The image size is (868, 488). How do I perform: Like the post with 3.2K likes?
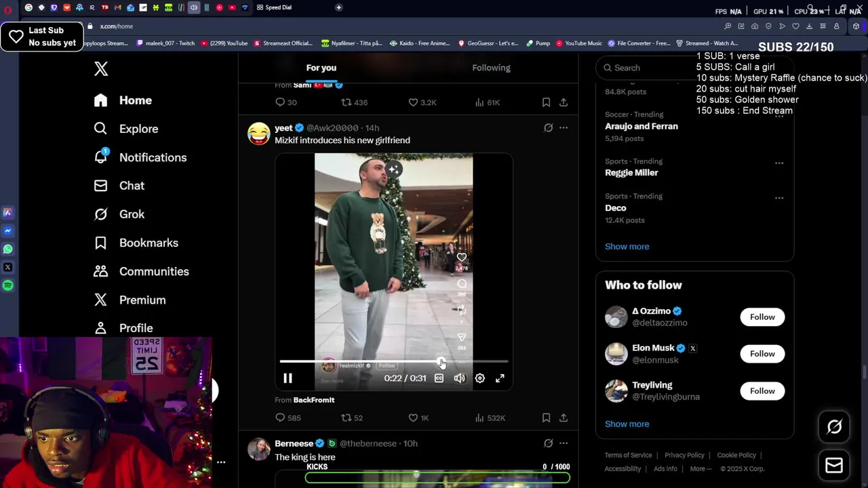click(422, 102)
